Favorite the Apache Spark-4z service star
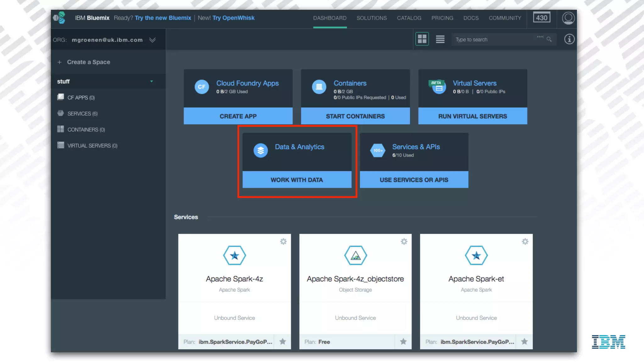644x362 pixels. 283,342
